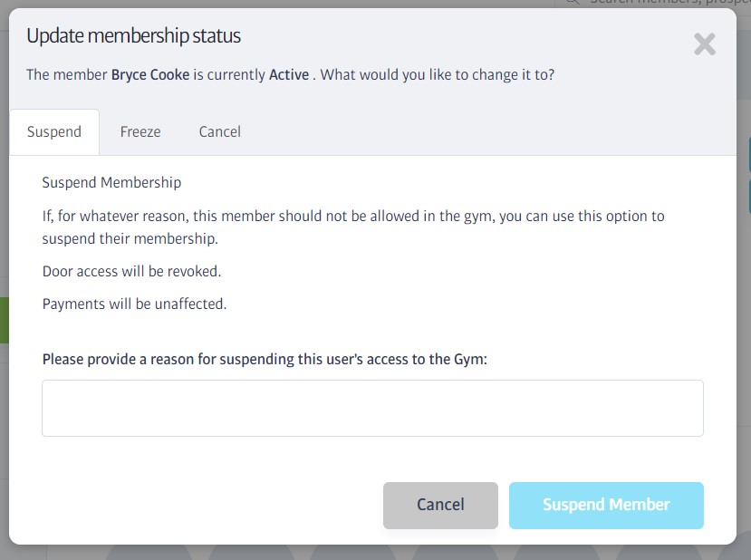
Task: Click the bold member name Bryce Cooke
Action: click(150, 74)
